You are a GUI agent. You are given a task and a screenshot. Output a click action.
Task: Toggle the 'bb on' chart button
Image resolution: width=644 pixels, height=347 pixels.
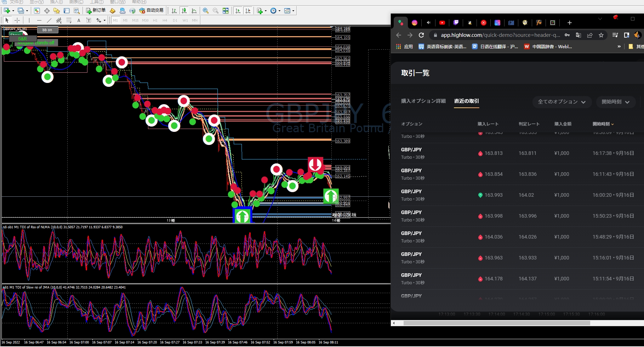(47, 30)
